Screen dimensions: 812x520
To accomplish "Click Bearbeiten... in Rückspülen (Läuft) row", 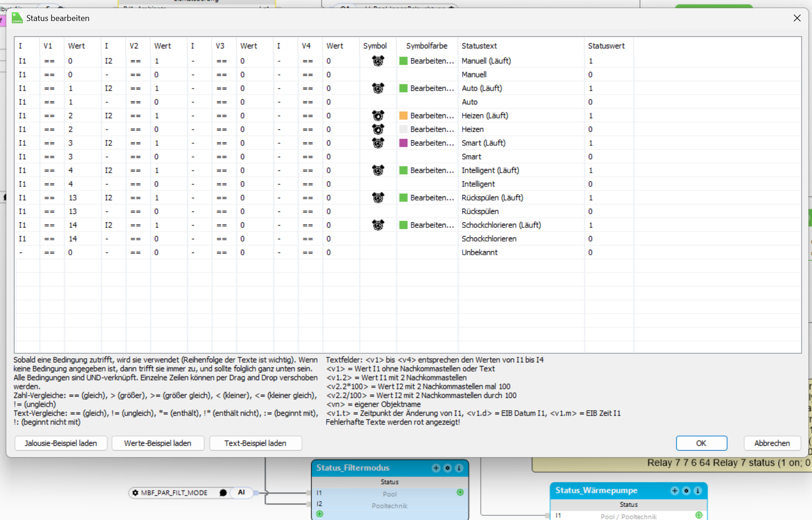I will point(432,197).
